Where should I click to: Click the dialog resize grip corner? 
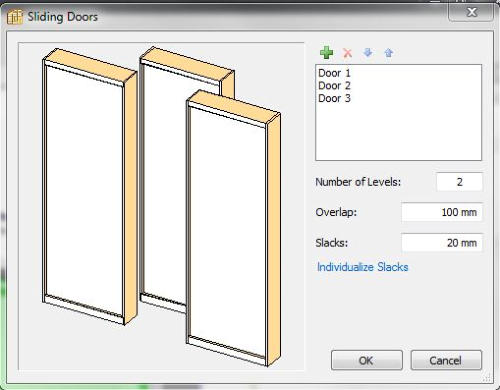coord(487,377)
